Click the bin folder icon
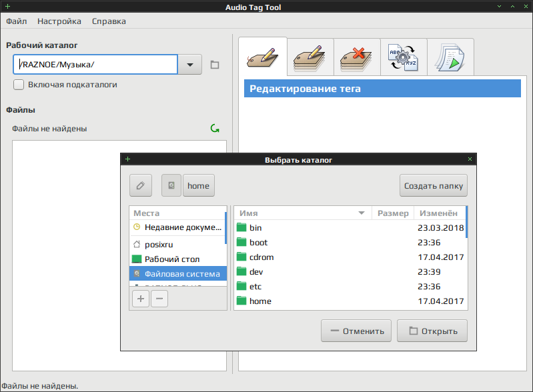533x392 pixels. pos(241,227)
